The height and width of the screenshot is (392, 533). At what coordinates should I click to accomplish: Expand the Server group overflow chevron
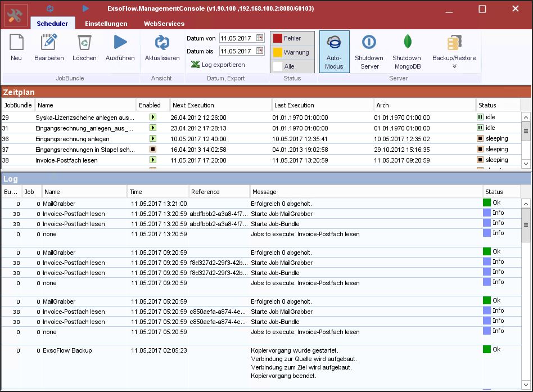click(454, 66)
